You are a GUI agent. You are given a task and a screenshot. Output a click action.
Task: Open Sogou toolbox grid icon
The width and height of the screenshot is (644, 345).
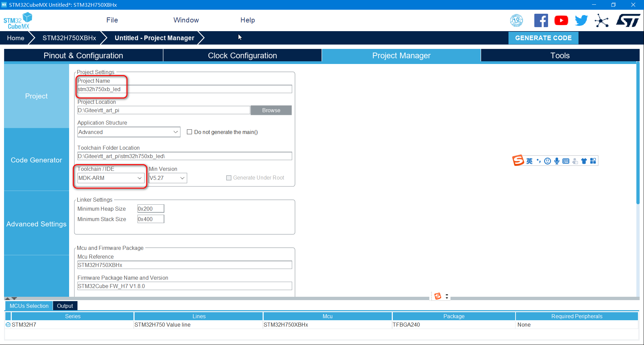[x=593, y=161]
